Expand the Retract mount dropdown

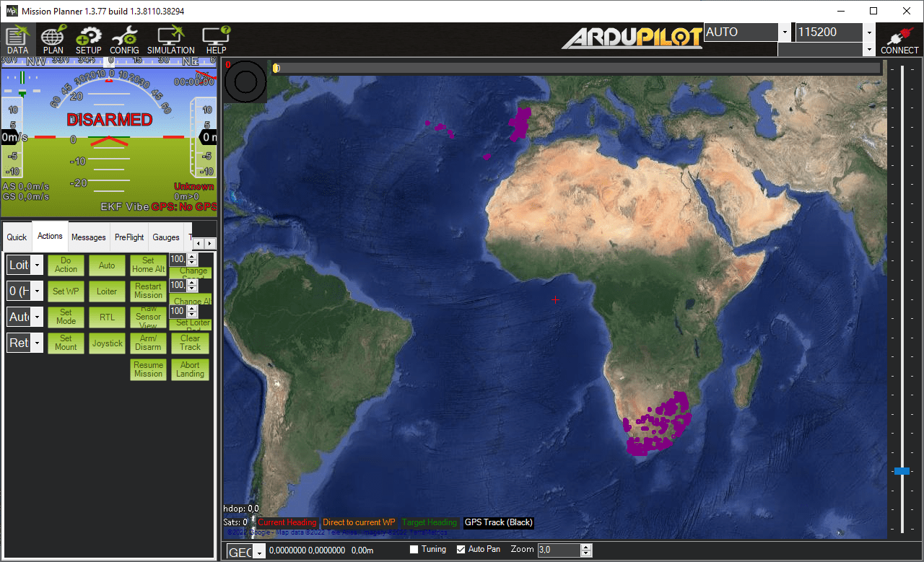point(38,343)
